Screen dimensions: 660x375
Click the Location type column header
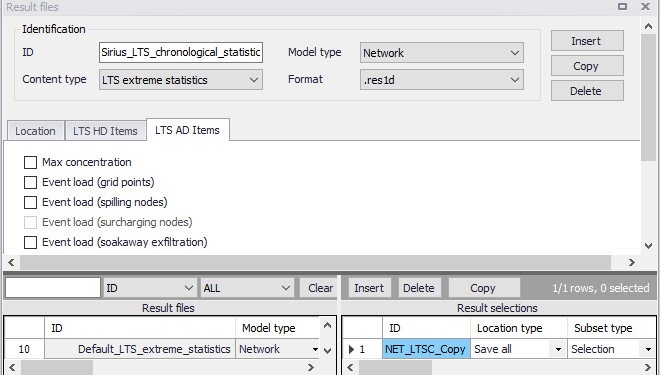[x=519, y=328]
